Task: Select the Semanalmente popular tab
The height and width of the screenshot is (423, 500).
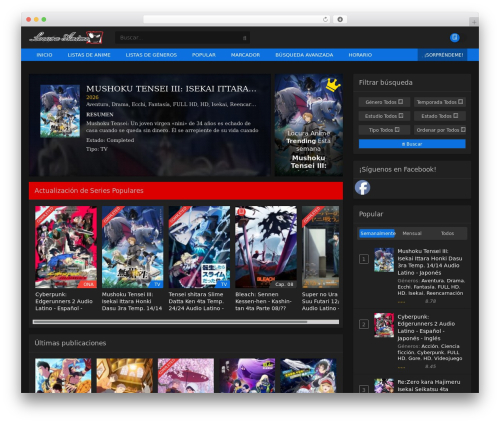Action: coord(377,233)
